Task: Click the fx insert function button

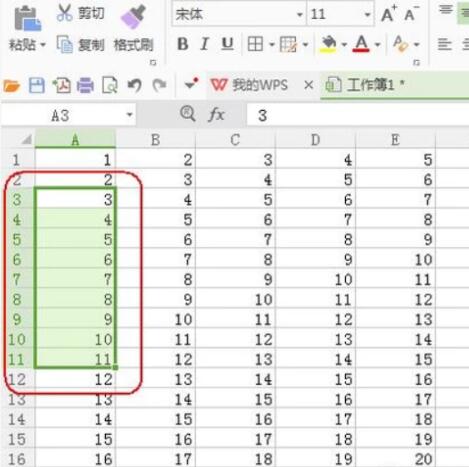Action: pos(216,115)
